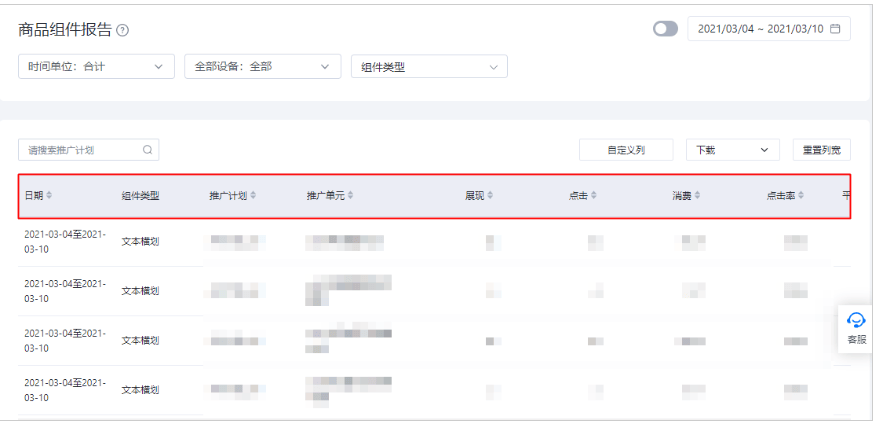
Task: Expand the 下载 dropdown
Action: point(733,150)
